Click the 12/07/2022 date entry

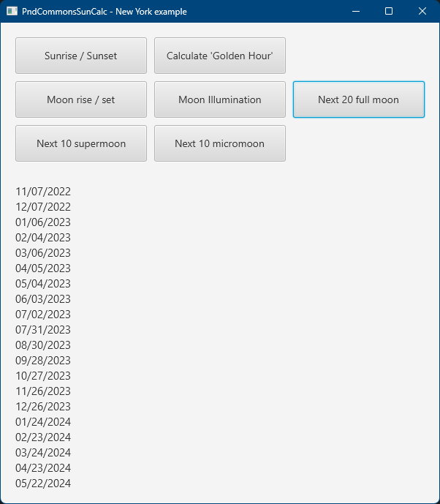pos(43,207)
